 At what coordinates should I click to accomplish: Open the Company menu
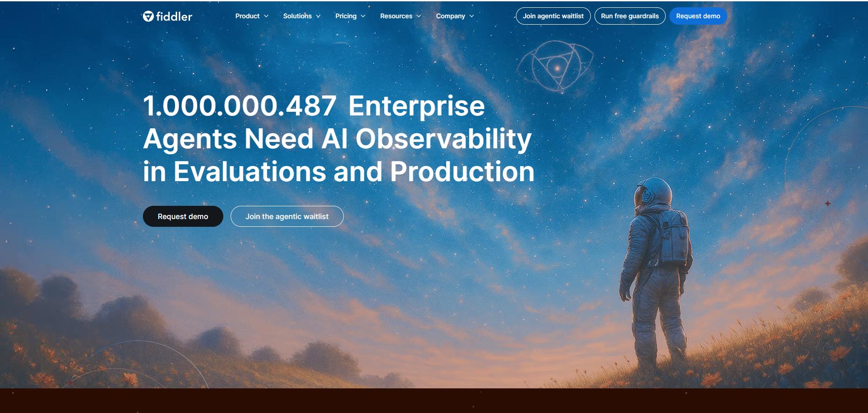pyautogui.click(x=450, y=16)
